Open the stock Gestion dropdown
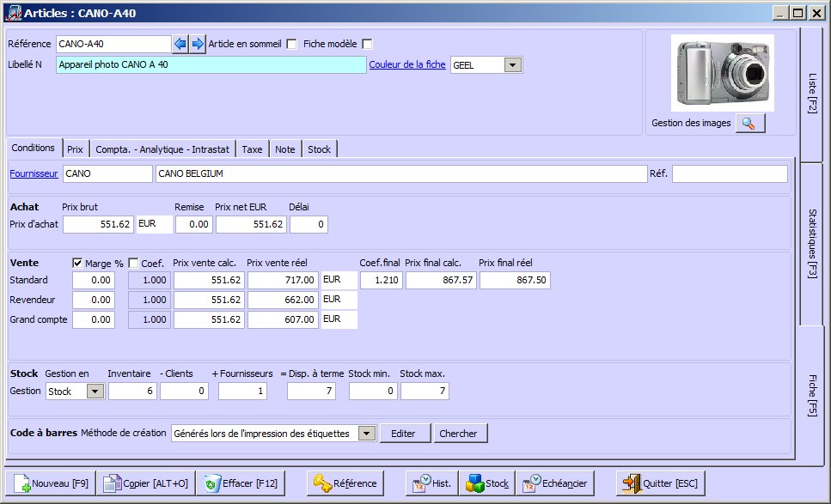 coord(95,392)
